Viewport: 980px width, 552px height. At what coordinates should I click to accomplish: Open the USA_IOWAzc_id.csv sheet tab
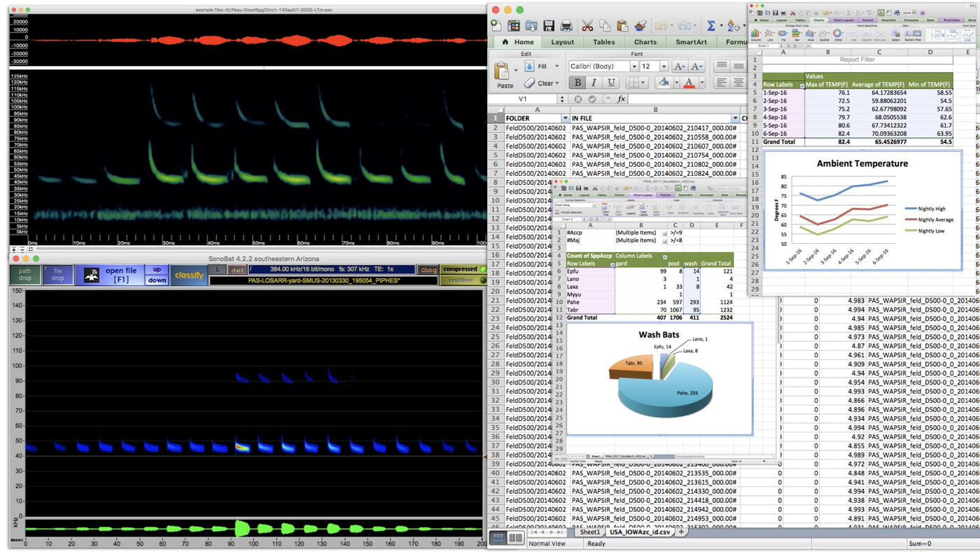click(x=640, y=532)
